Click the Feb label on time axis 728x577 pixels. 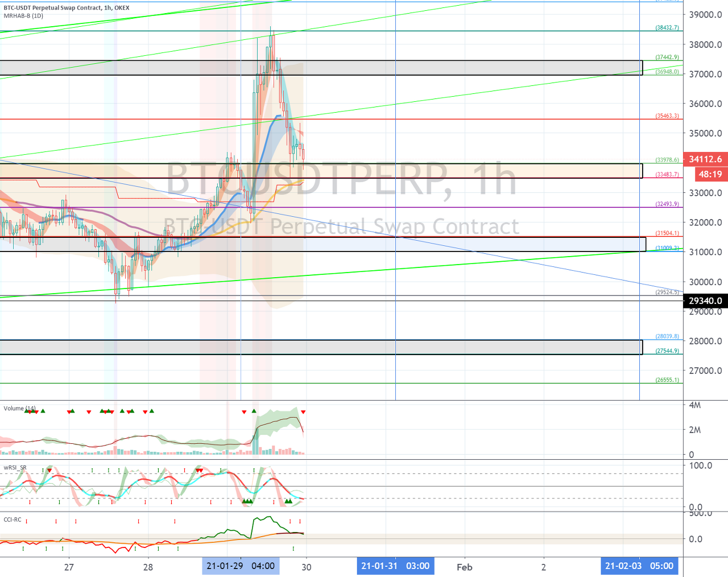465,567
